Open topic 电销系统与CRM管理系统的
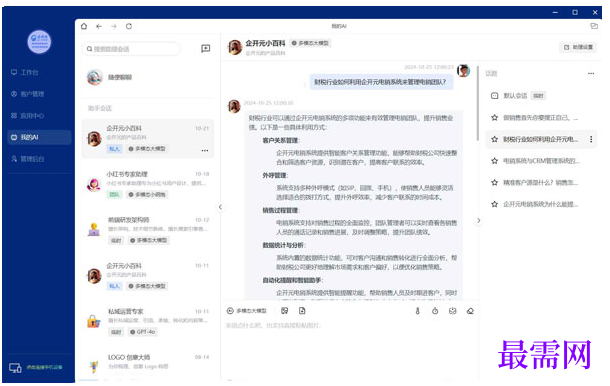610x386 pixels. (541, 161)
